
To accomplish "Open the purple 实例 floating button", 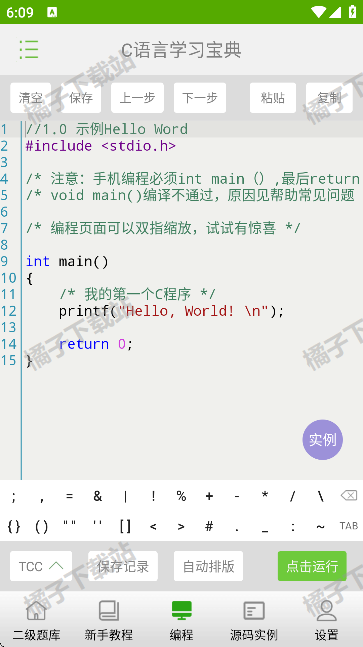I will (x=323, y=440).
